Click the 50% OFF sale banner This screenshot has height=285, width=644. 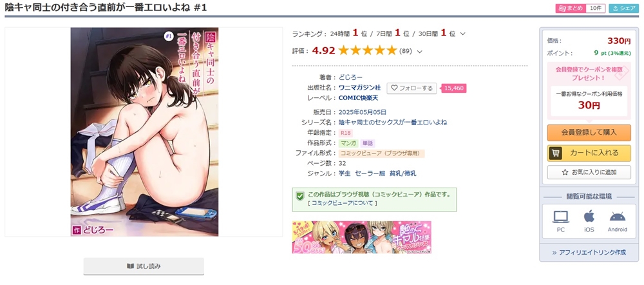(361, 237)
